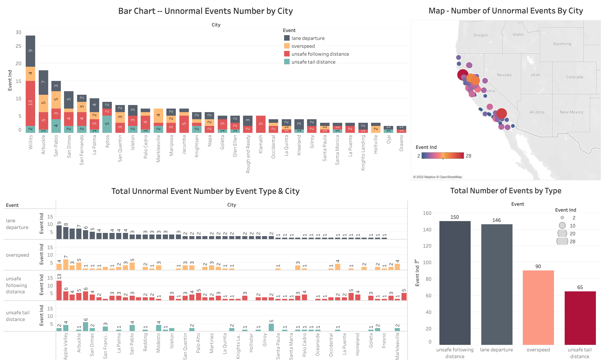Click the unsafe tail distance bar labeled 65
Viewport: 603px width, 364px height.
tap(580, 318)
